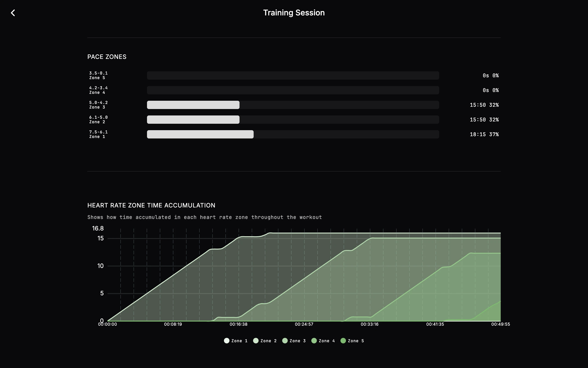Toggle Zone 4 legend entry
This screenshot has width=588, height=368.
323,341
